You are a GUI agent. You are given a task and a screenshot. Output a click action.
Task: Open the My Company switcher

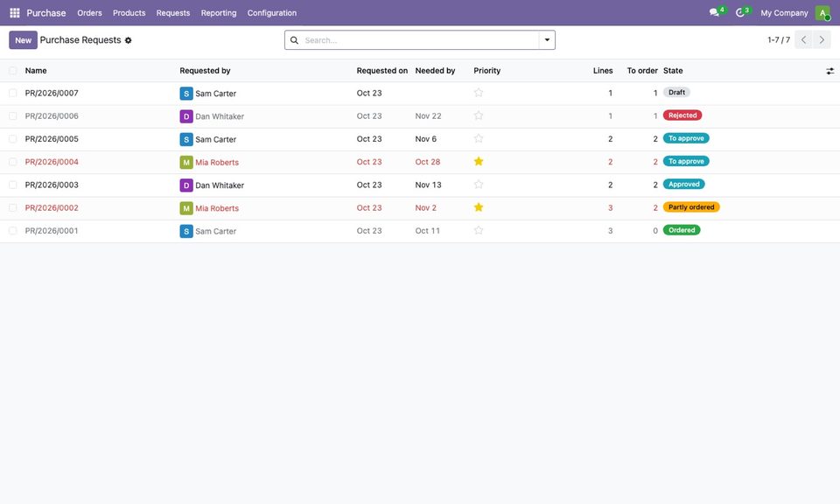coord(784,13)
